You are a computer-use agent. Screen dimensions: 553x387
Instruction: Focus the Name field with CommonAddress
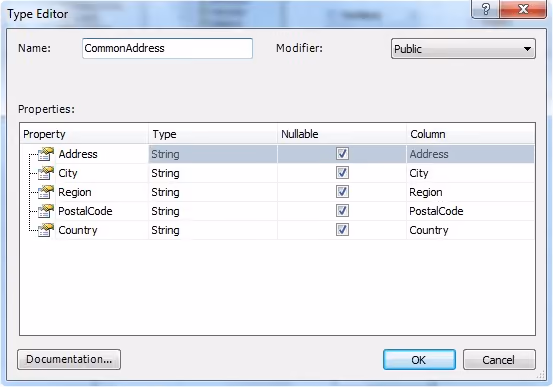(x=168, y=48)
